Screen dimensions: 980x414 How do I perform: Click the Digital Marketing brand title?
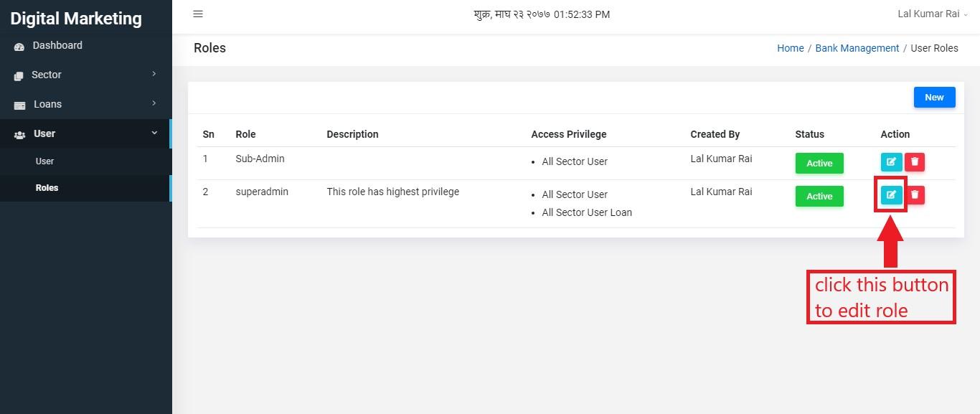[76, 19]
